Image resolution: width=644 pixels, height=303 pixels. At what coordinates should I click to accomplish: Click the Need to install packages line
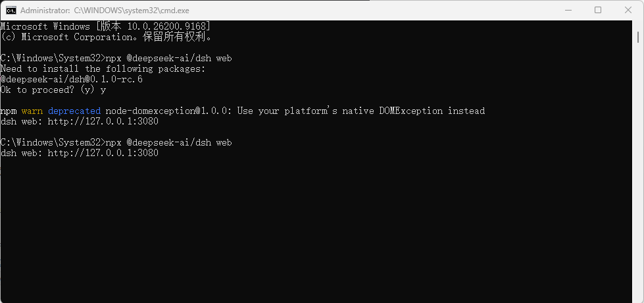103,69
